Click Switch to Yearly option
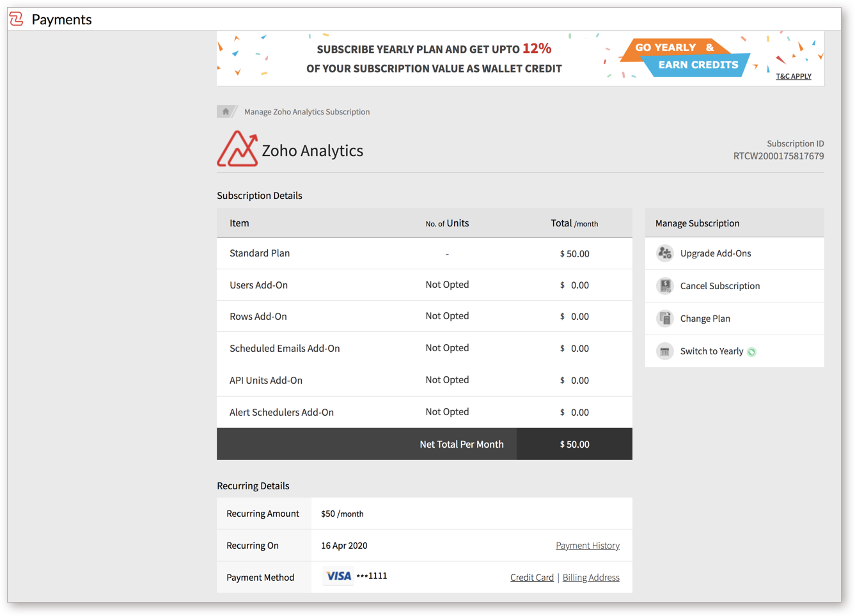Image resolution: width=855 pixels, height=616 pixels. click(x=711, y=351)
